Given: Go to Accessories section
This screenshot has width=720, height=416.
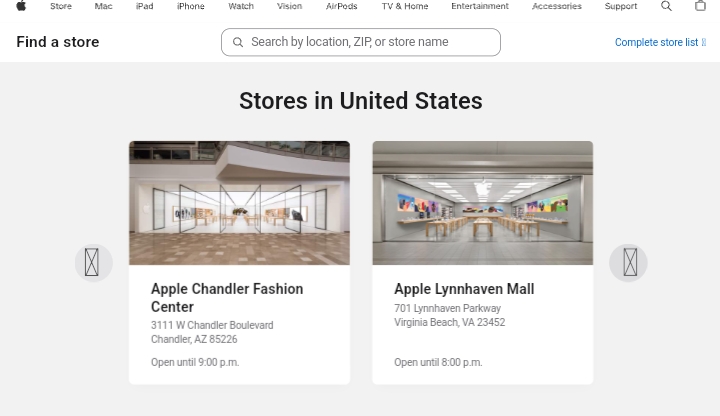Looking at the screenshot, I should 557,6.
